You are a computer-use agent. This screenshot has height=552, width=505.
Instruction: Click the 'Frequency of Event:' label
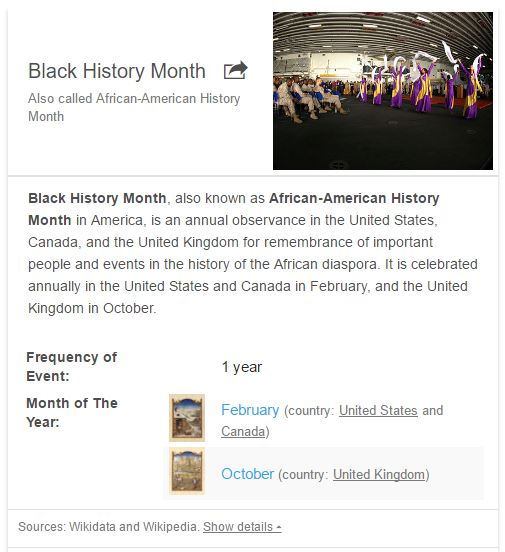tap(71, 366)
